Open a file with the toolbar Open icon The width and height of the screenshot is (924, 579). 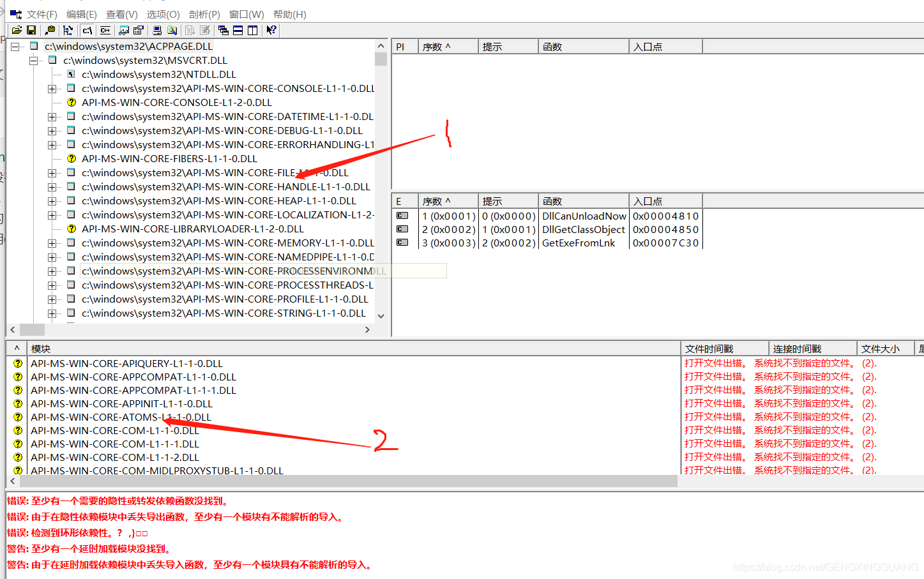[17, 30]
